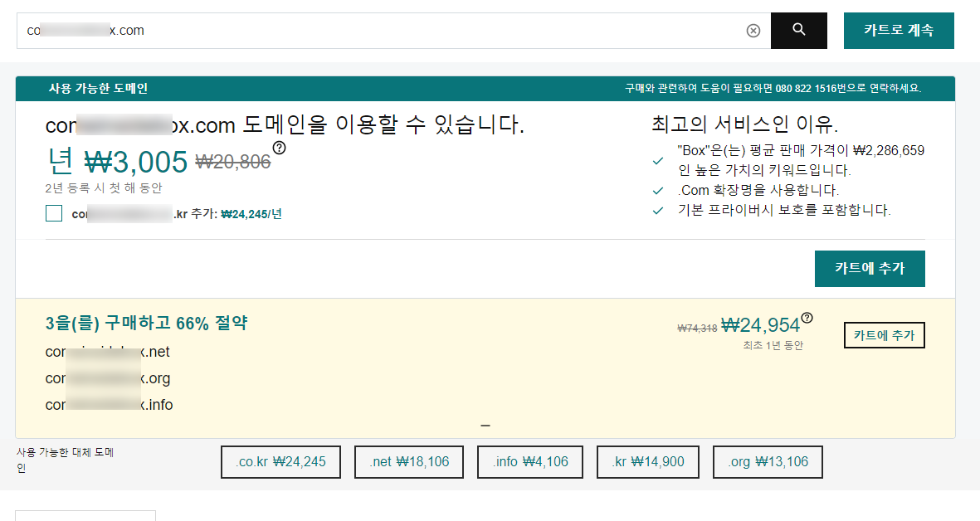Screen dimensions: 980x521
Task: Select the .org ₩13,106 option
Action: (x=768, y=461)
